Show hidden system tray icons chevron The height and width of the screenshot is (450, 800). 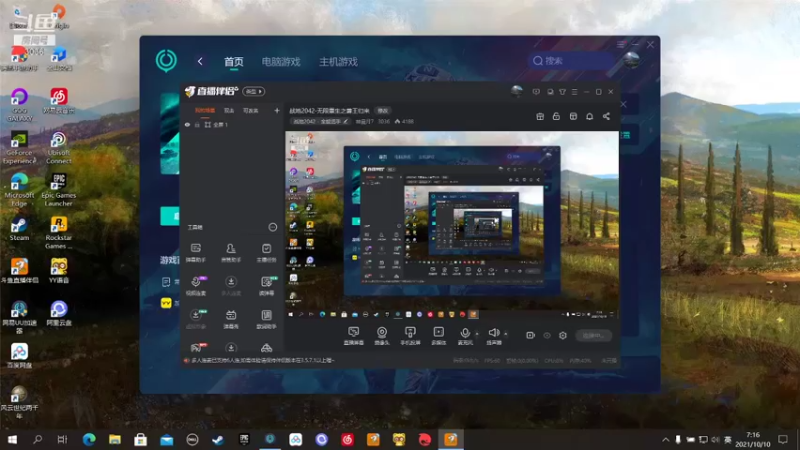pyautogui.click(x=666, y=439)
